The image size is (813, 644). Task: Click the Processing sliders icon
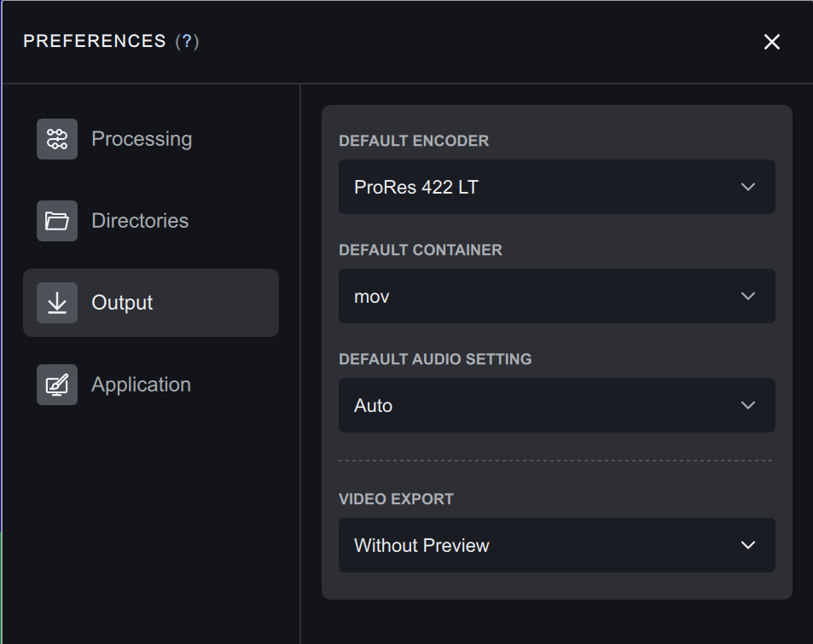tap(57, 139)
